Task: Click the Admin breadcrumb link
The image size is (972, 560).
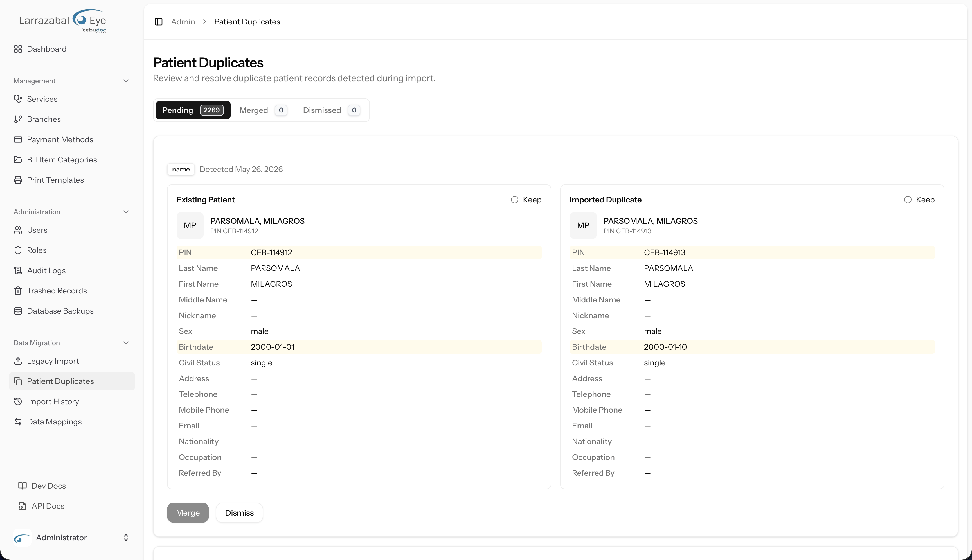Action: (x=183, y=22)
